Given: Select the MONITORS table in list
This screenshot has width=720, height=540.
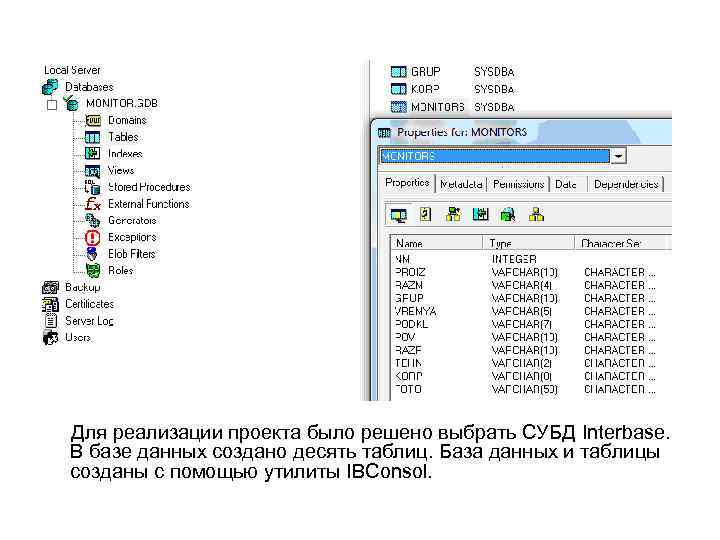Looking at the screenshot, I should coord(452,107).
